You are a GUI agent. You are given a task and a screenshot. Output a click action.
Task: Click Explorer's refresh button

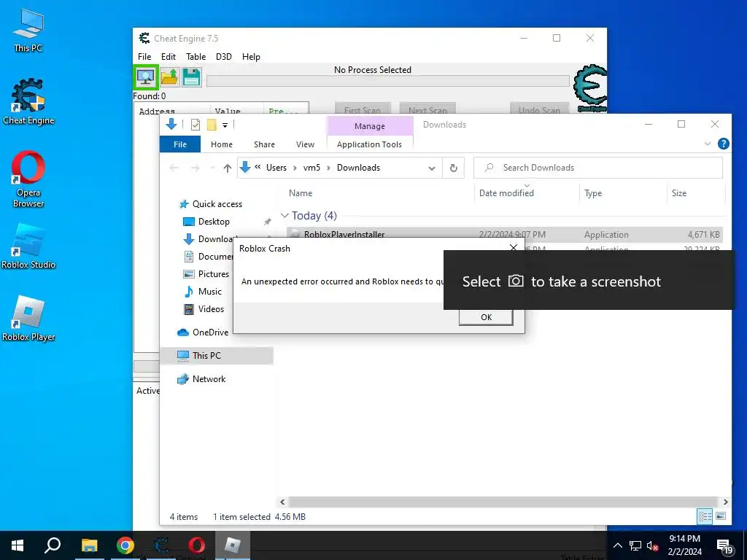pyautogui.click(x=454, y=168)
